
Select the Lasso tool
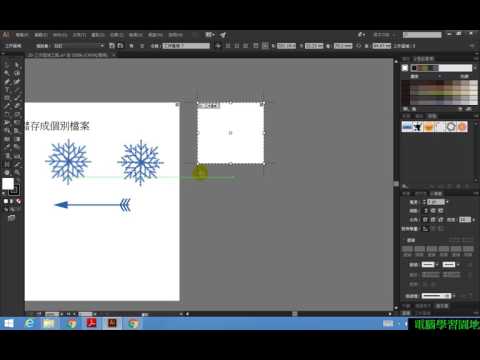[17, 73]
